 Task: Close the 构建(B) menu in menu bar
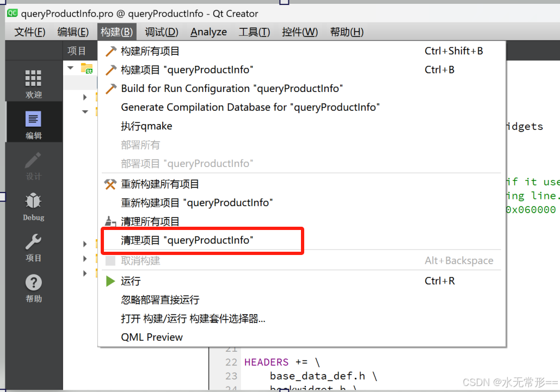click(117, 32)
